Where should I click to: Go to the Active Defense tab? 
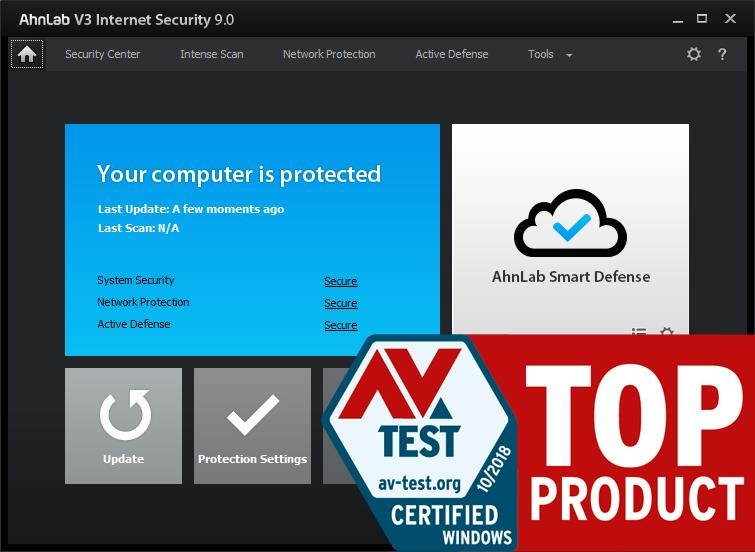[452, 54]
